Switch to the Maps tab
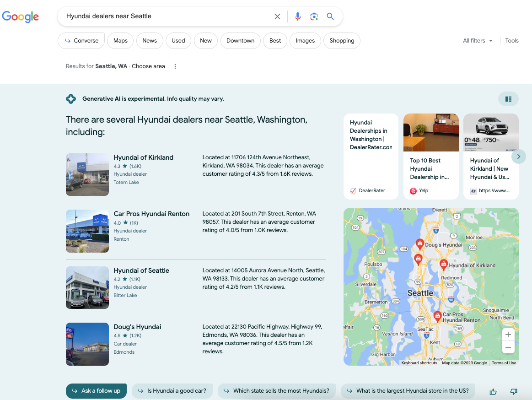The image size is (532, 400). coord(120,41)
